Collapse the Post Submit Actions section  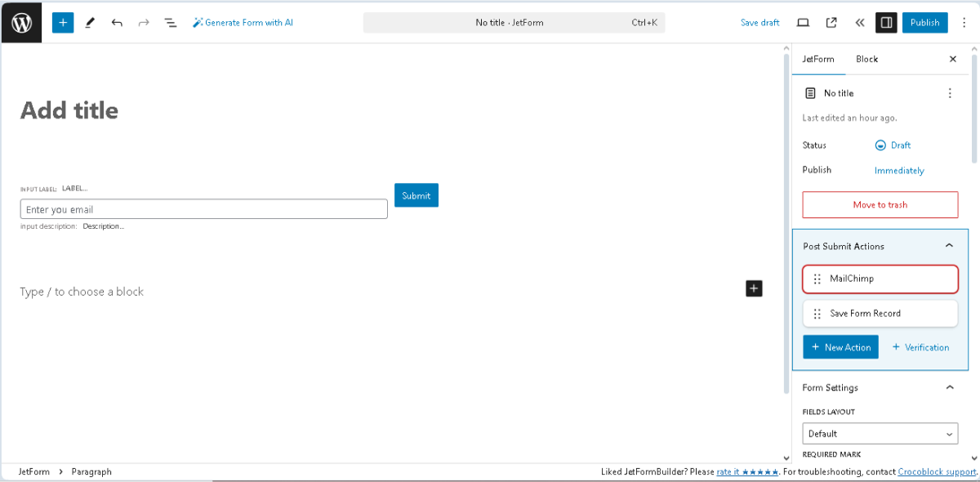(948, 245)
